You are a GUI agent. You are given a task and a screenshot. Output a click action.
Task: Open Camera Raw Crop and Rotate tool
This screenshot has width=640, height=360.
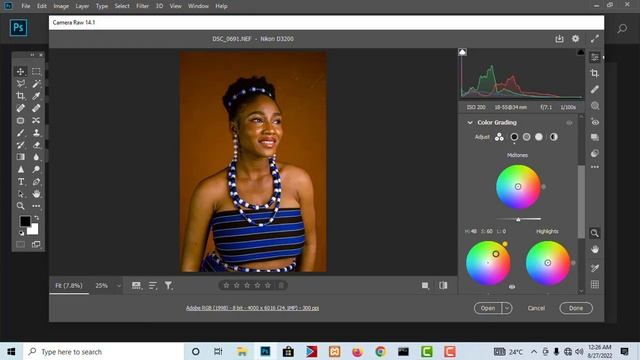click(x=595, y=73)
